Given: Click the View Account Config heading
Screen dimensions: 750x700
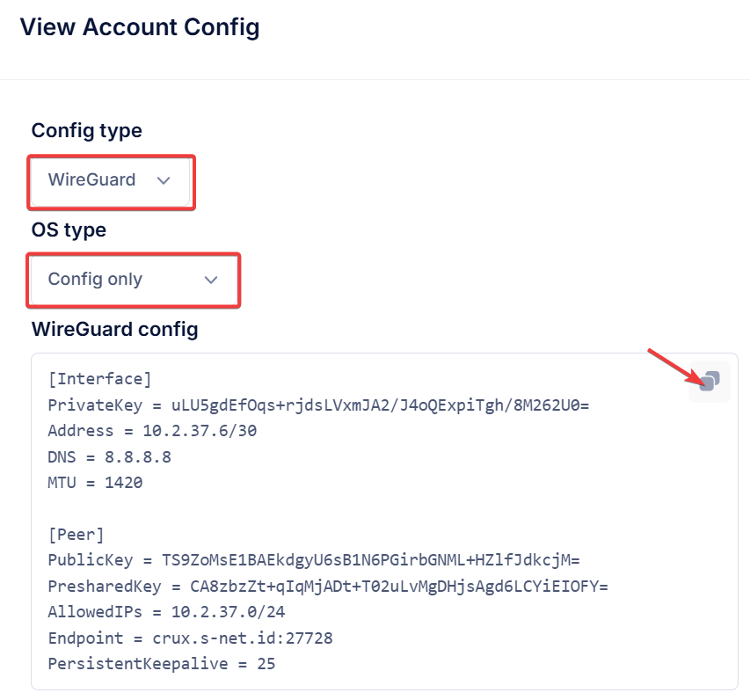Looking at the screenshot, I should [140, 26].
